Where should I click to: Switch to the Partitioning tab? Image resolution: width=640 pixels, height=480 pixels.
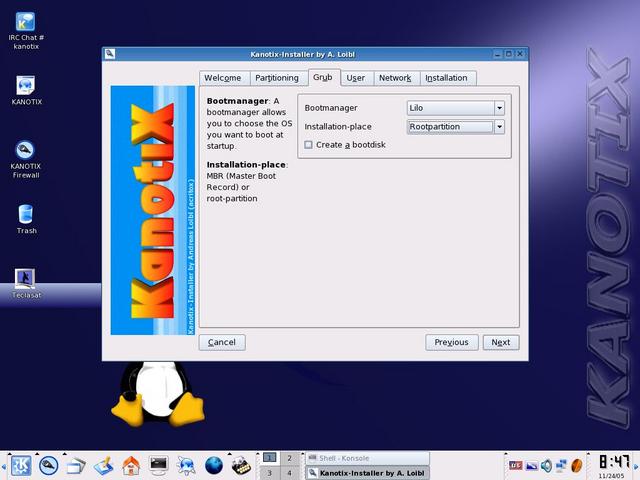click(x=277, y=78)
